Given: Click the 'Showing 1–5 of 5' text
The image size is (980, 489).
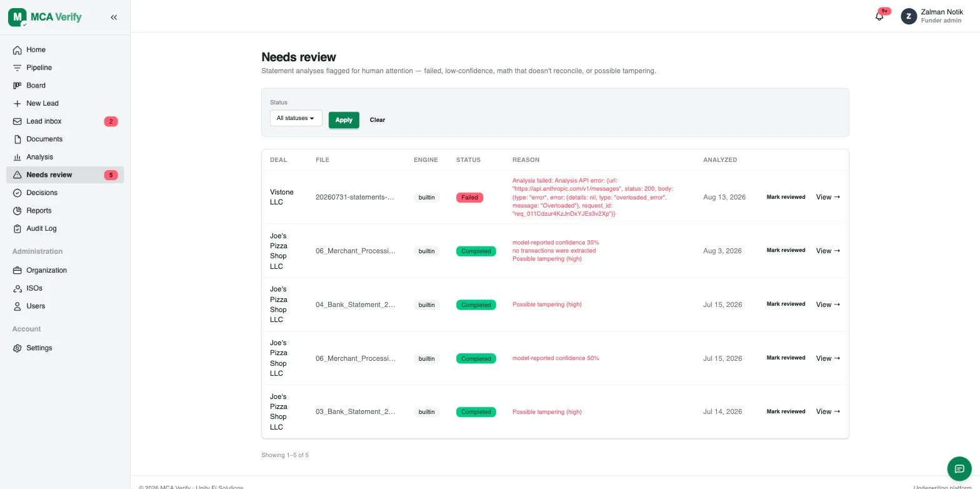Looking at the screenshot, I should [285, 455].
